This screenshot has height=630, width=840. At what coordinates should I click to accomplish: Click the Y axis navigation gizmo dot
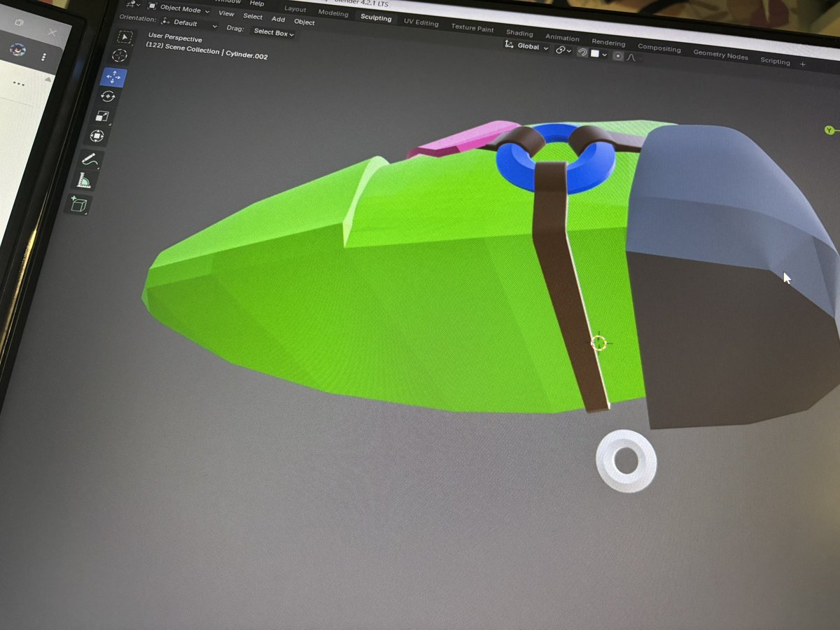coord(830,130)
